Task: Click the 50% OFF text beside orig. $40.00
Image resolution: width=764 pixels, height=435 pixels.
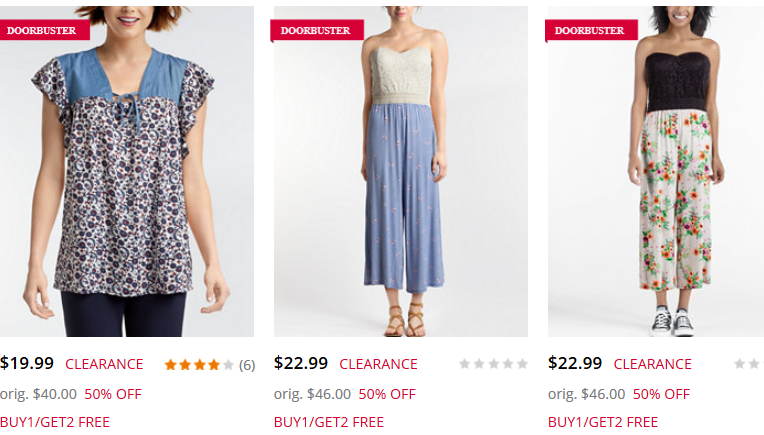Action: pyautogui.click(x=113, y=394)
